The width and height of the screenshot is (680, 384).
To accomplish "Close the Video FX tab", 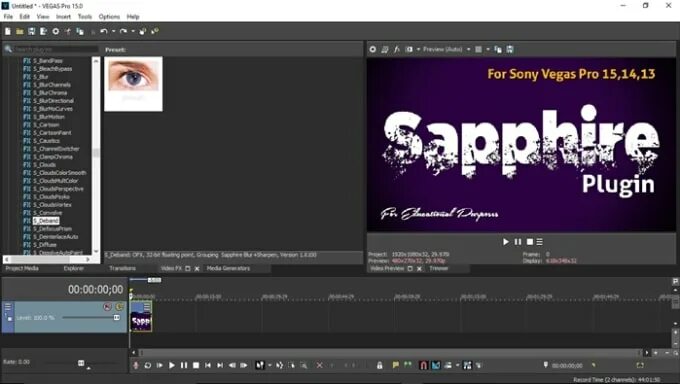I will tap(197, 269).
